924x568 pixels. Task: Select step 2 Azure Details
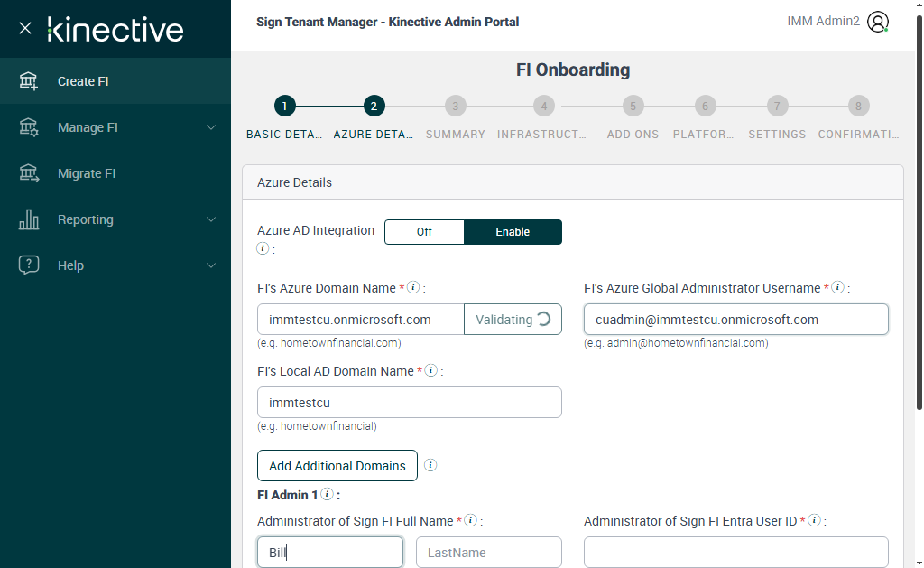(374, 107)
